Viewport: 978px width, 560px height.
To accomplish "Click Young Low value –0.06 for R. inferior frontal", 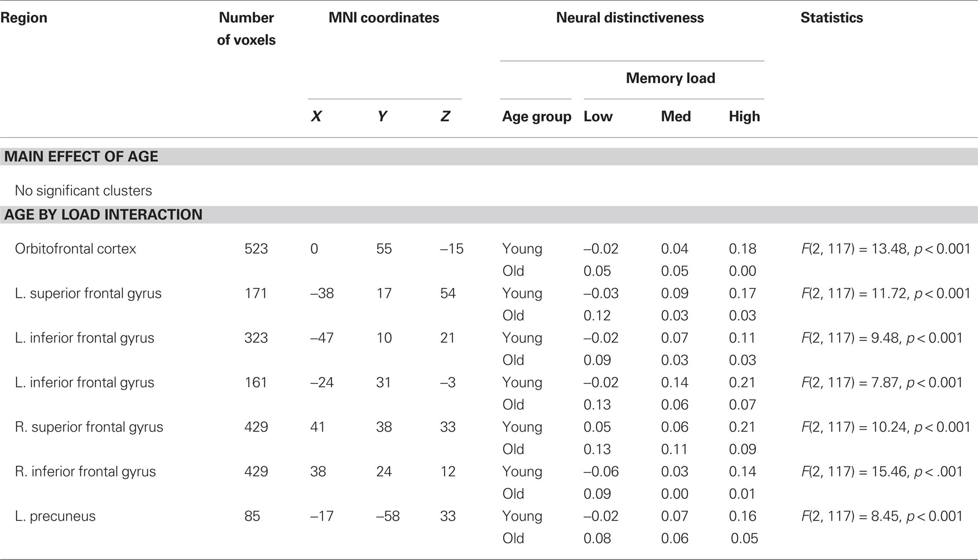I will pyautogui.click(x=601, y=472).
